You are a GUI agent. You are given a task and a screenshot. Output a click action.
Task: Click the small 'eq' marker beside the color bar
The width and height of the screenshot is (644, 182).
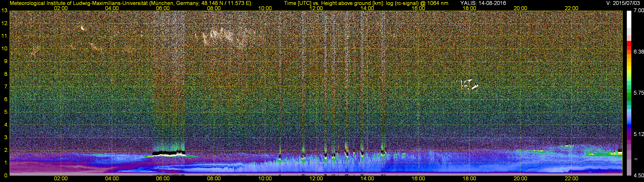tap(636, 159)
